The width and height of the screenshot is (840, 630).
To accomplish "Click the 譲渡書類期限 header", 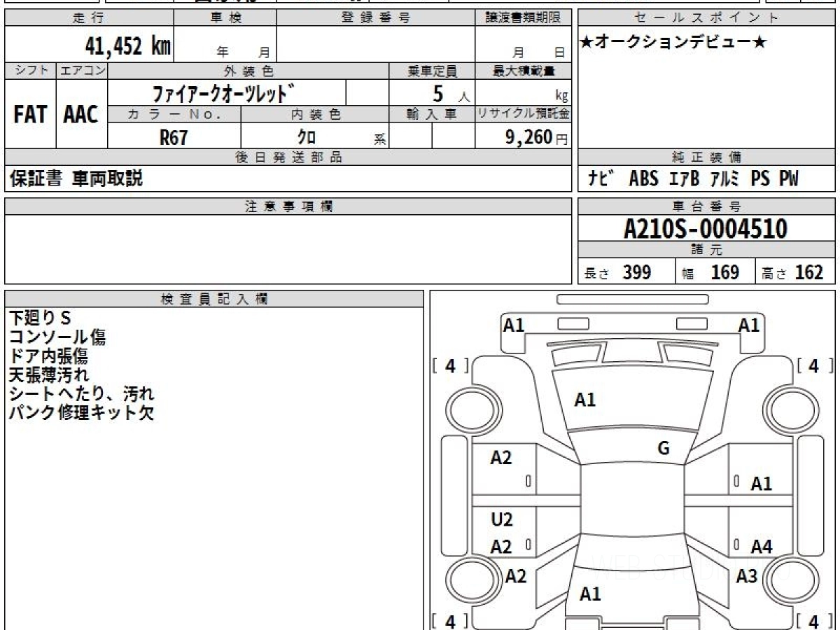I will (x=523, y=18).
